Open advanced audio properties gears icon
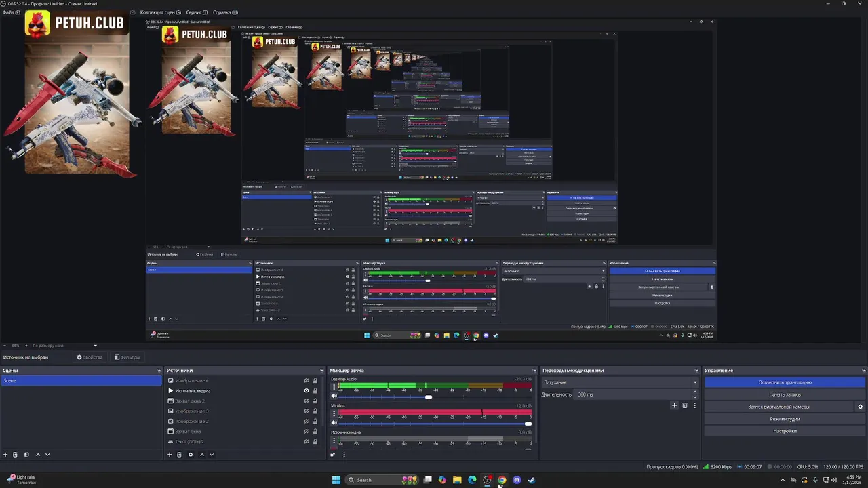Image resolution: width=868 pixels, height=488 pixels. coord(333,455)
